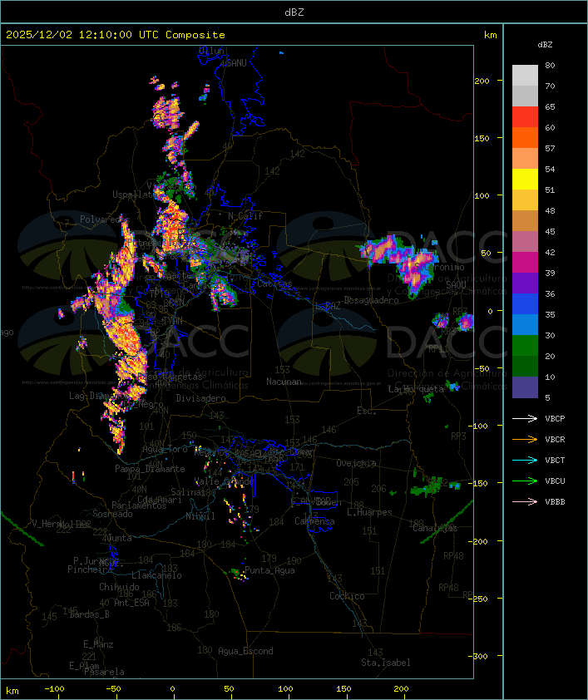Click the 42 value on the color scale
Screen dimensions: 588x700
pyautogui.click(x=550, y=252)
